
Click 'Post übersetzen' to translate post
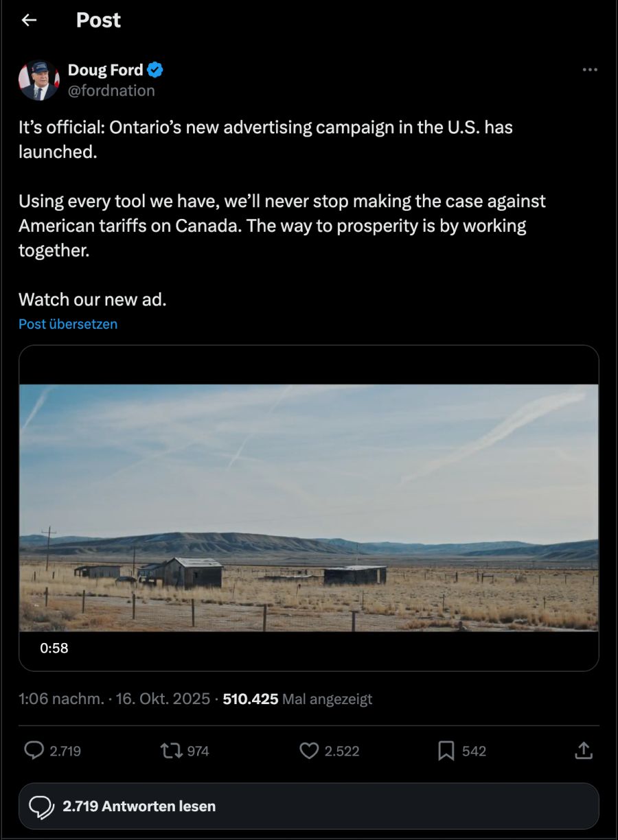68,324
